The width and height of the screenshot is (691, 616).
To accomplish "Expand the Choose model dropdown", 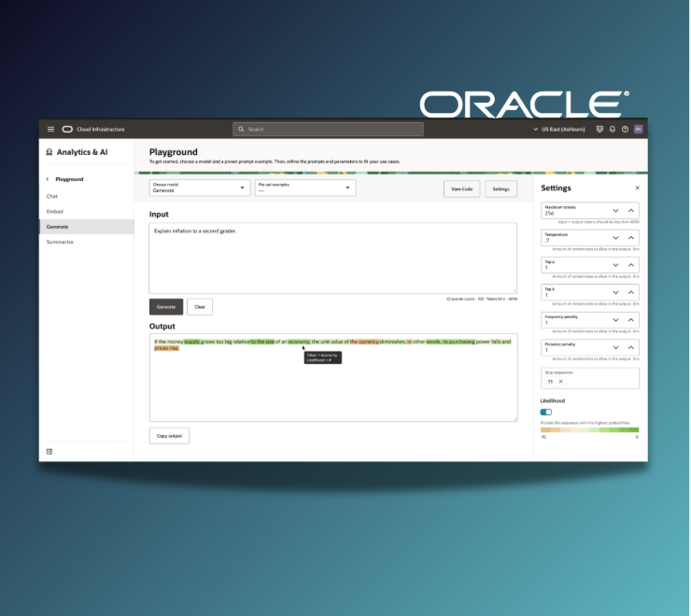I will [199, 188].
